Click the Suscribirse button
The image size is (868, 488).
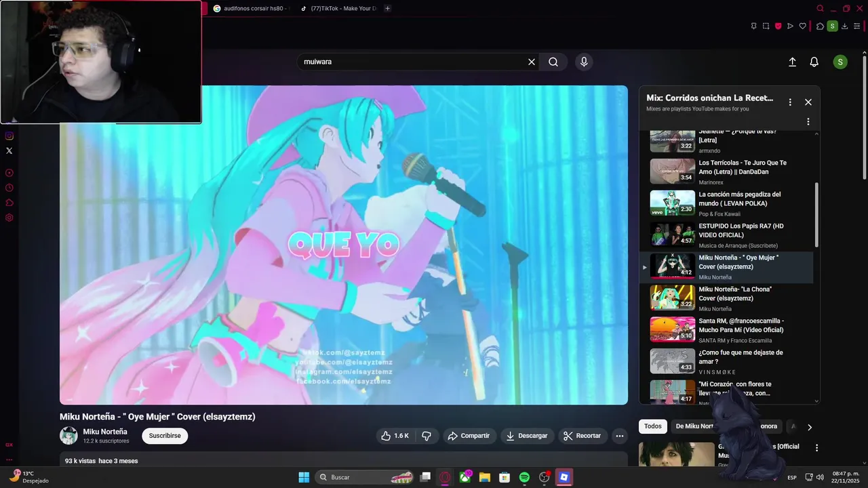click(x=165, y=436)
